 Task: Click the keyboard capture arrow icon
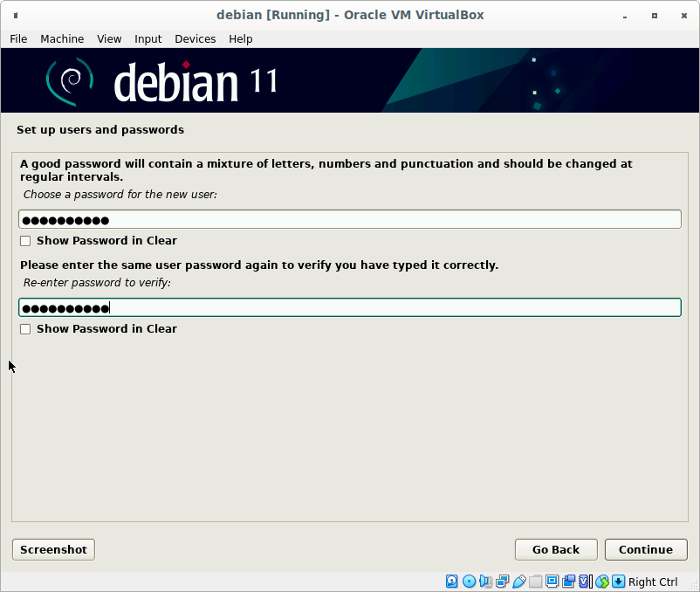point(618,582)
